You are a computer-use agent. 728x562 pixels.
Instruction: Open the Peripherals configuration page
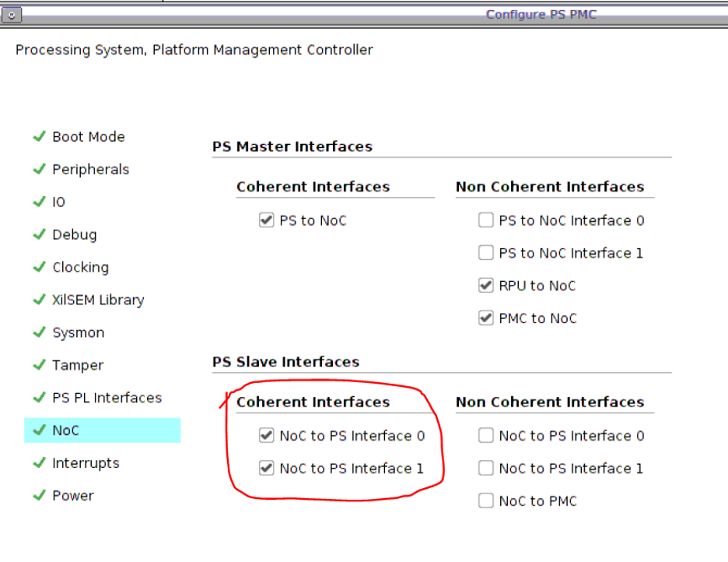coord(90,170)
